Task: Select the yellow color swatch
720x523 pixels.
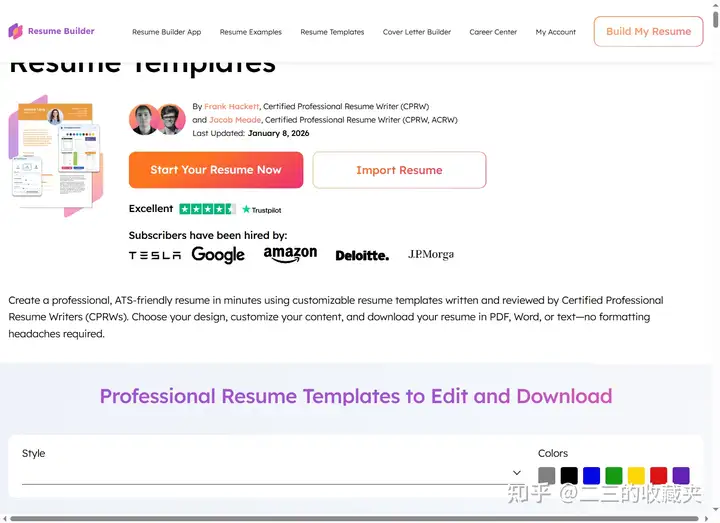Action: click(636, 476)
